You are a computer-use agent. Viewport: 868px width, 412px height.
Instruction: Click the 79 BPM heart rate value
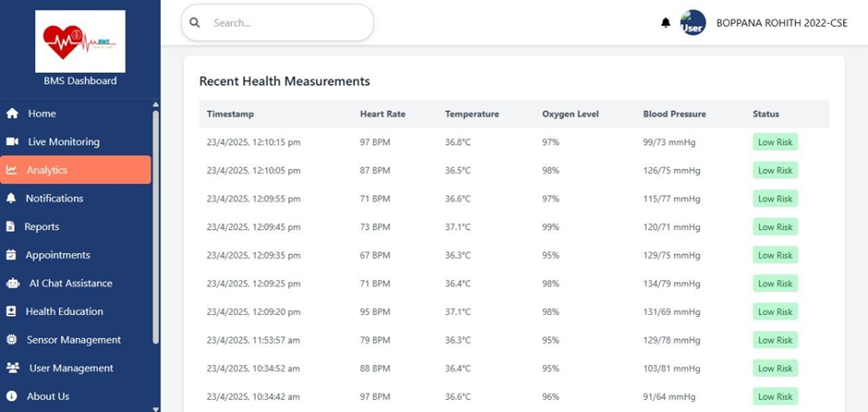tap(375, 340)
